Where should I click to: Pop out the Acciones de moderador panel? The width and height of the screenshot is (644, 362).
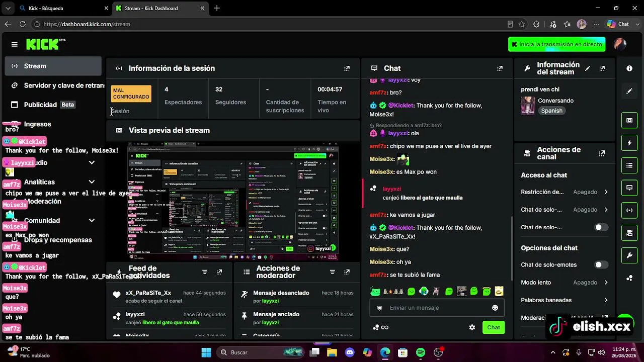click(x=347, y=272)
